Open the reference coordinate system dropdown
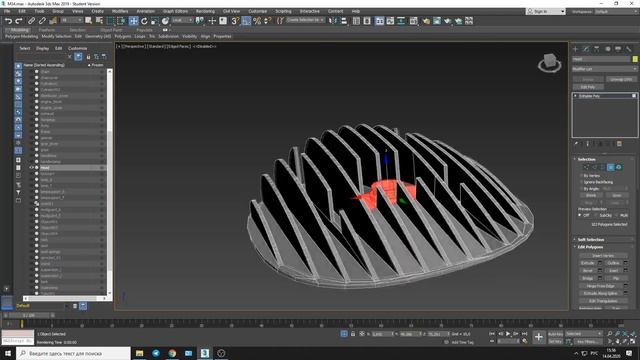 click(x=182, y=20)
